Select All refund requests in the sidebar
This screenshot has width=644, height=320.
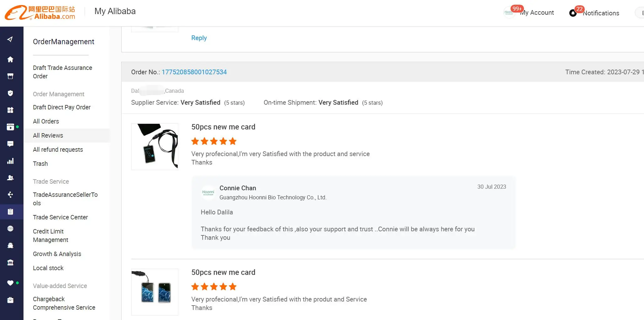[58, 150]
